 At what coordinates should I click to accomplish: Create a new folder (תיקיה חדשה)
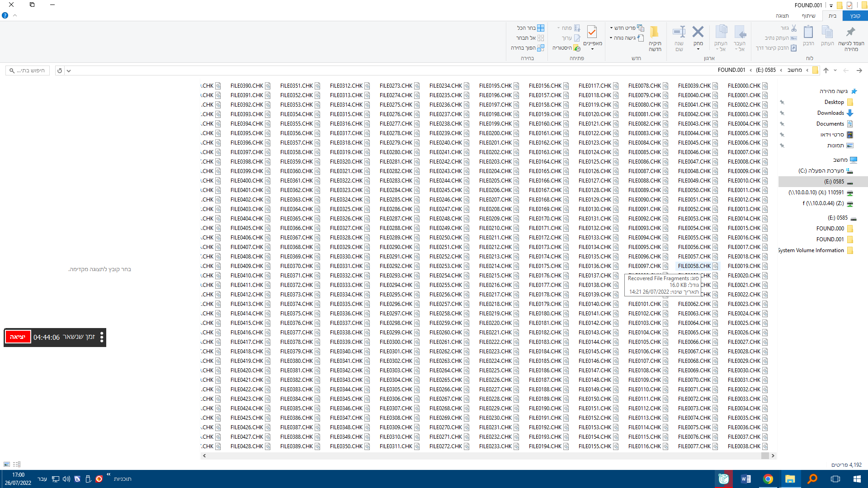pyautogui.click(x=655, y=37)
